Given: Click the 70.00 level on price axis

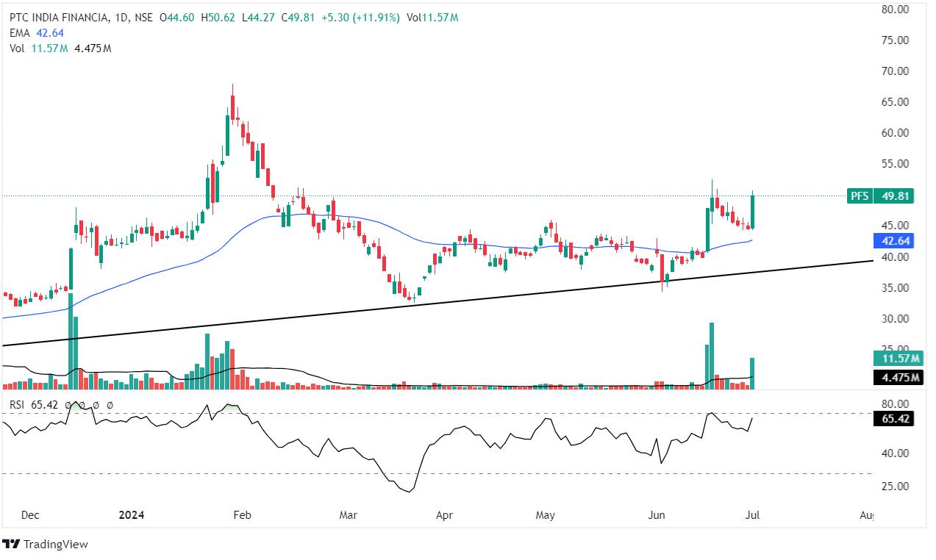Looking at the screenshot, I should click(x=895, y=71).
